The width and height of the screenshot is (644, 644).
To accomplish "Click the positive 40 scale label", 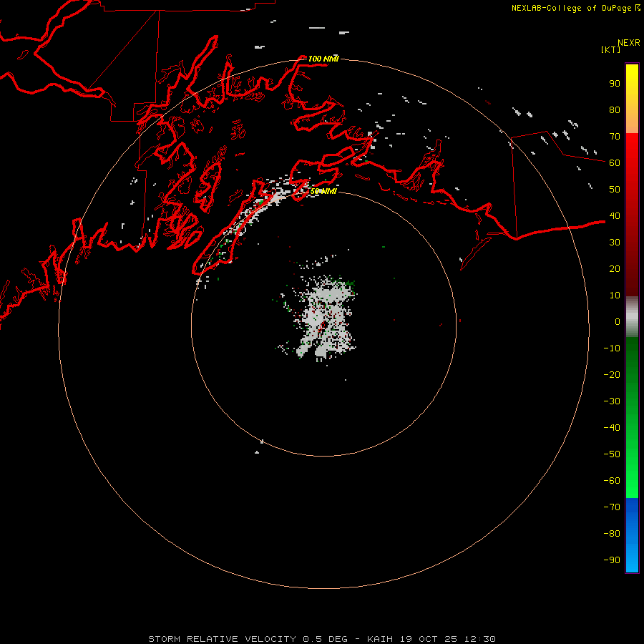I will [615, 215].
